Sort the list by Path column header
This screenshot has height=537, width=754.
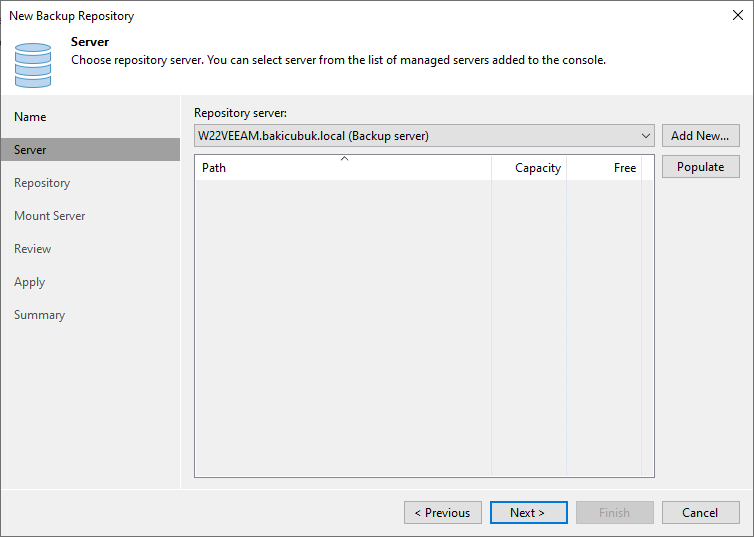point(343,168)
